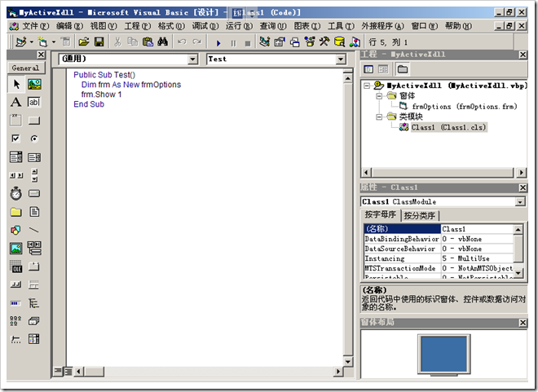Open the Add Project dropdown arrow

click(x=32, y=42)
